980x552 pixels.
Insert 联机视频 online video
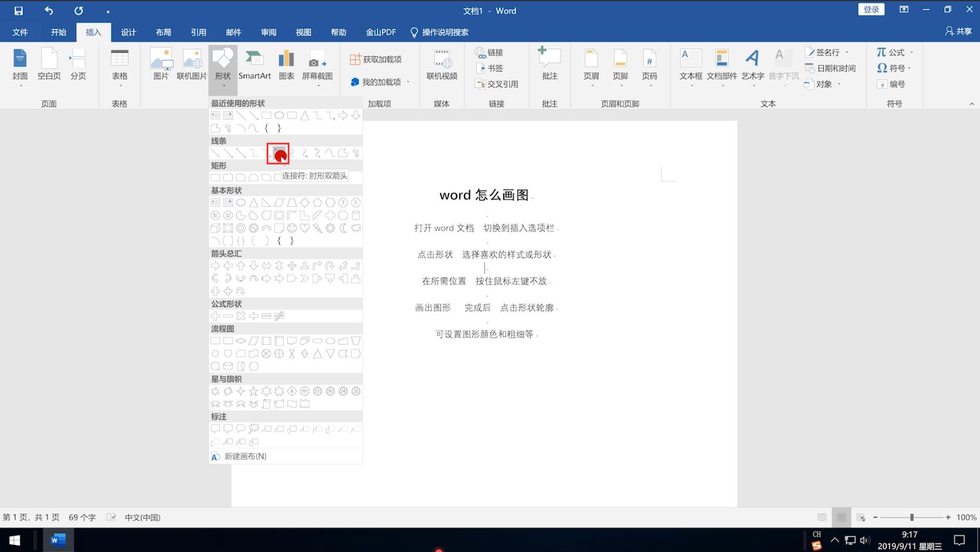click(x=442, y=66)
